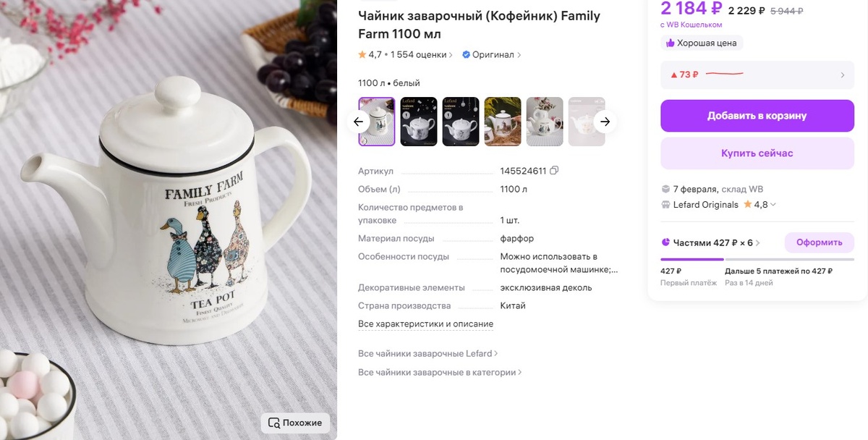
Task: Click the Оформить installment button
Action: (820, 242)
